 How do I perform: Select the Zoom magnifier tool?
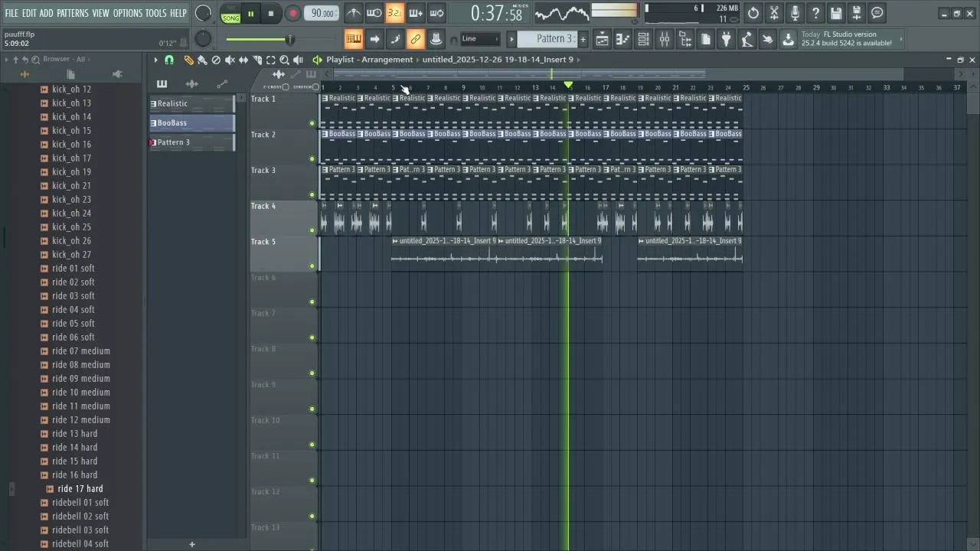(x=285, y=60)
